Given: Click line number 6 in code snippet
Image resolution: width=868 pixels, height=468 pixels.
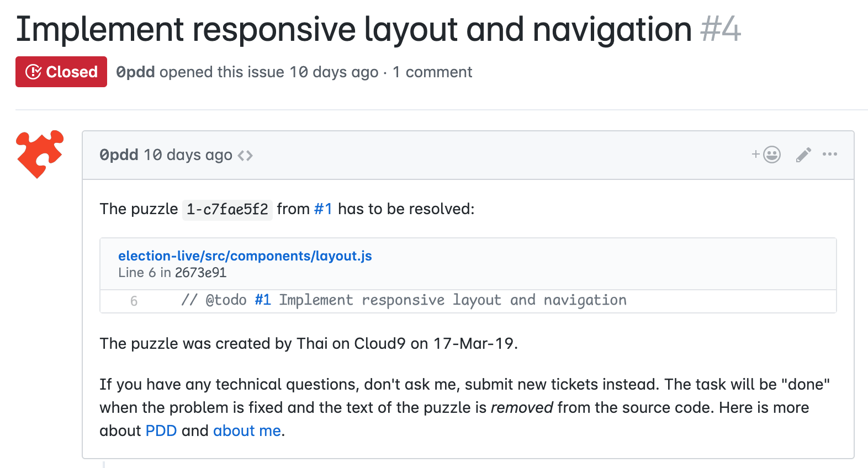Looking at the screenshot, I should (134, 301).
